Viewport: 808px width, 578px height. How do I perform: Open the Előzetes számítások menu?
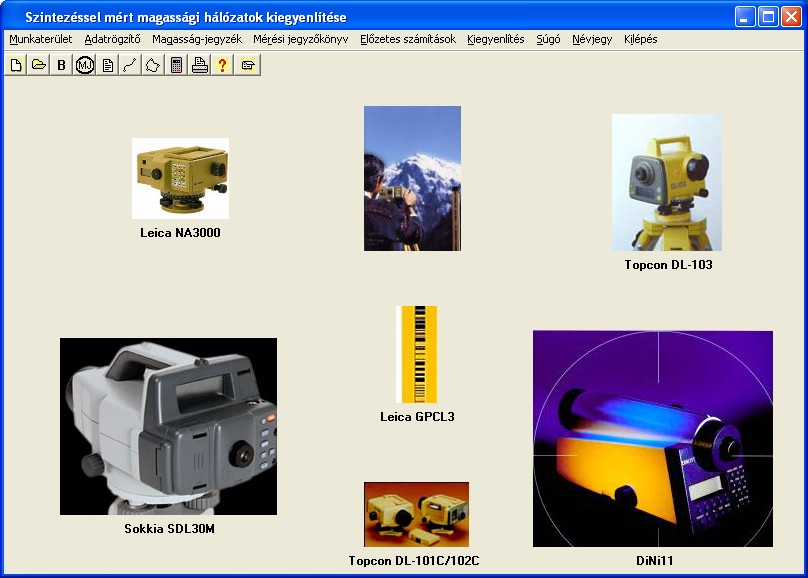point(408,39)
